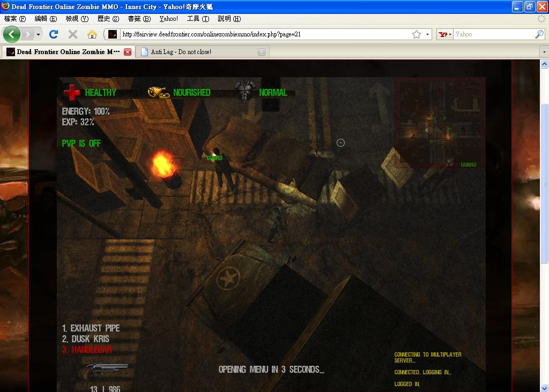Click the HEALTHY status label
This screenshot has height=392, width=549.
100,93
